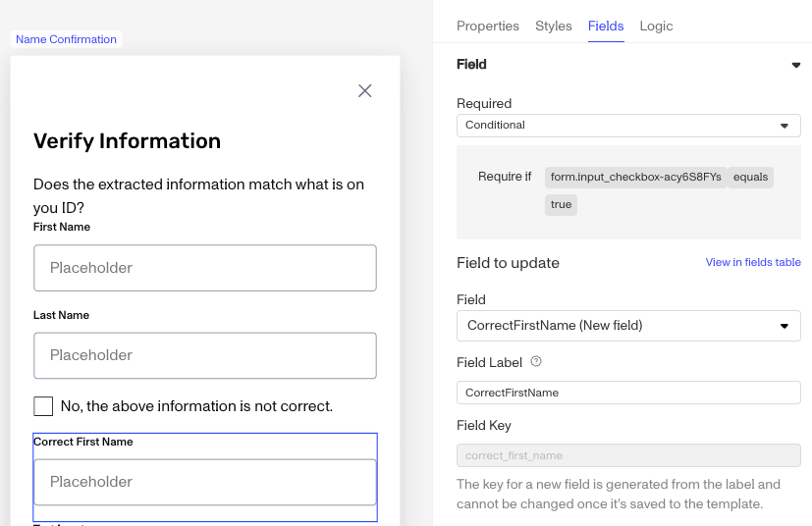Edit the Field Label CorrectFirstName text box

[628, 393]
